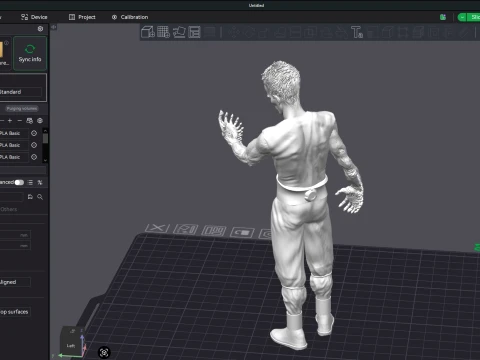Image resolution: width=480 pixels, height=360 pixels.
Task: Click the second mm input field
Action: coord(15,246)
